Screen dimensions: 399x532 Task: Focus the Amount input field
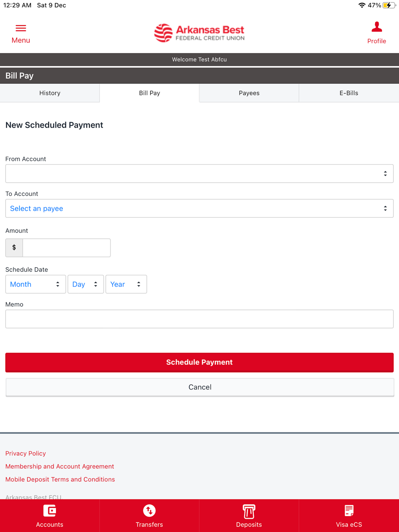coord(67,248)
